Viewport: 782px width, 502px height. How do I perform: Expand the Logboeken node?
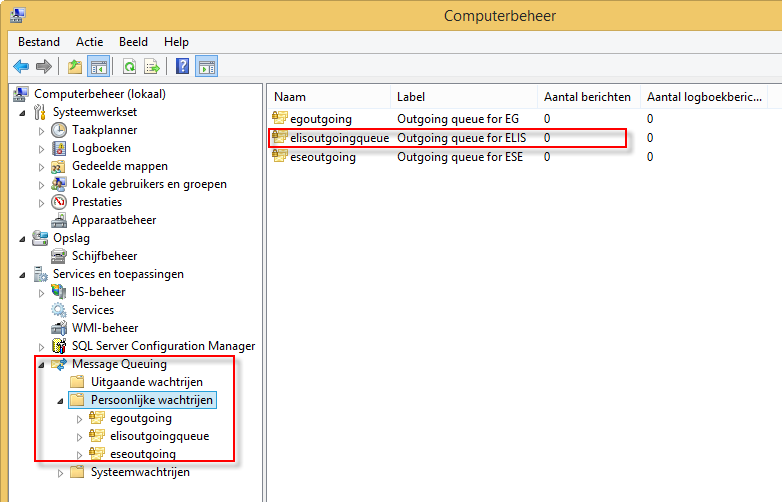[41, 149]
